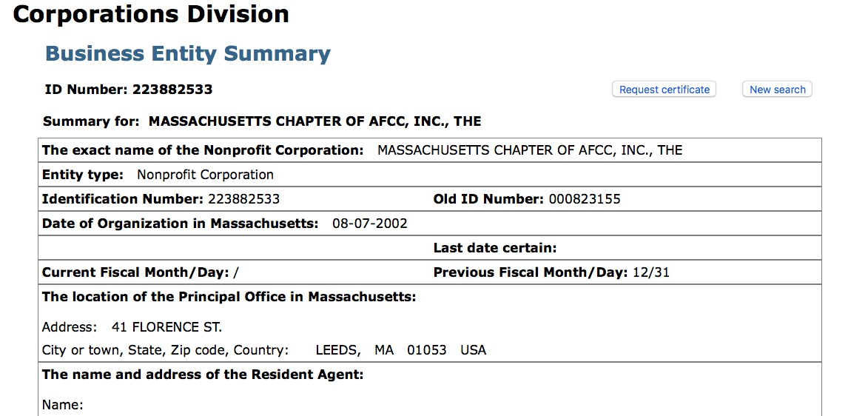
Task: Click the Date of Organization label
Action: coord(181,224)
